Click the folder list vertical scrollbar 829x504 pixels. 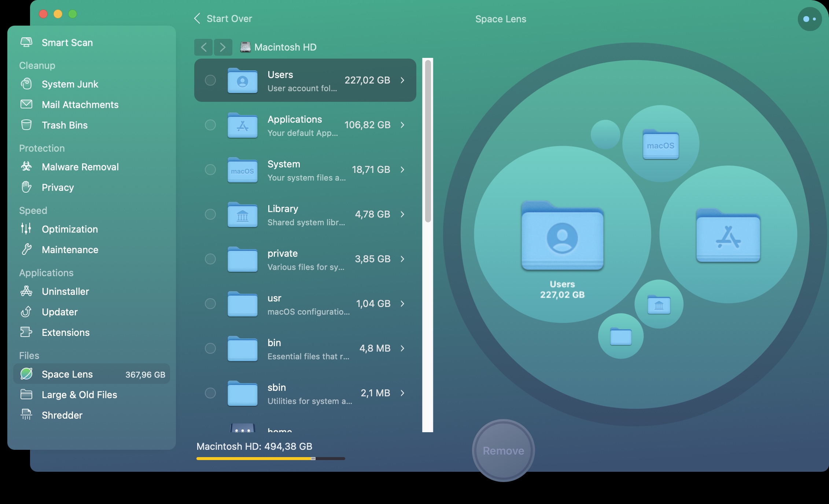coord(428,141)
